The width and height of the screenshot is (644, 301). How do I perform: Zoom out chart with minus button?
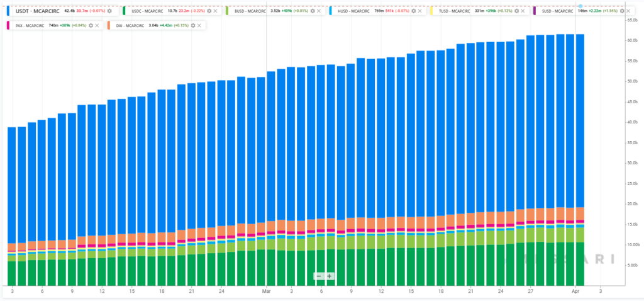tap(319, 276)
